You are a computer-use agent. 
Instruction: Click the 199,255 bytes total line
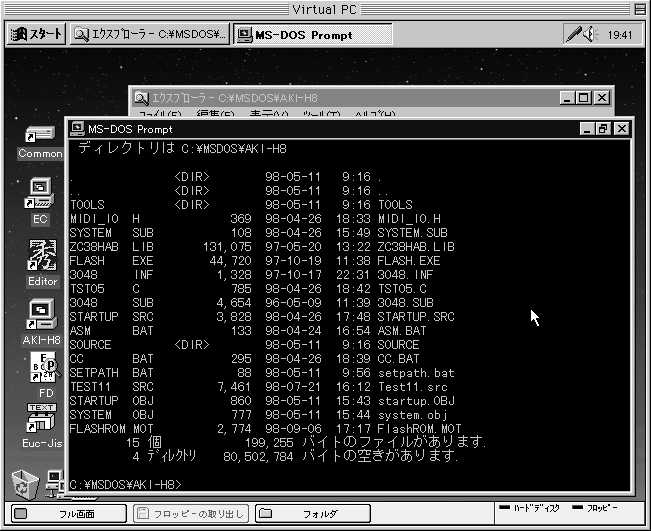pos(306,442)
